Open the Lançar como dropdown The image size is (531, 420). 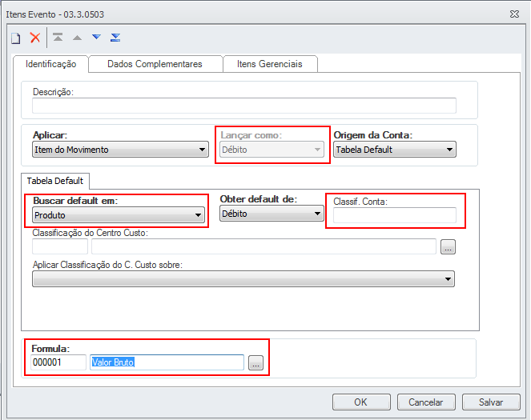[x=272, y=150]
